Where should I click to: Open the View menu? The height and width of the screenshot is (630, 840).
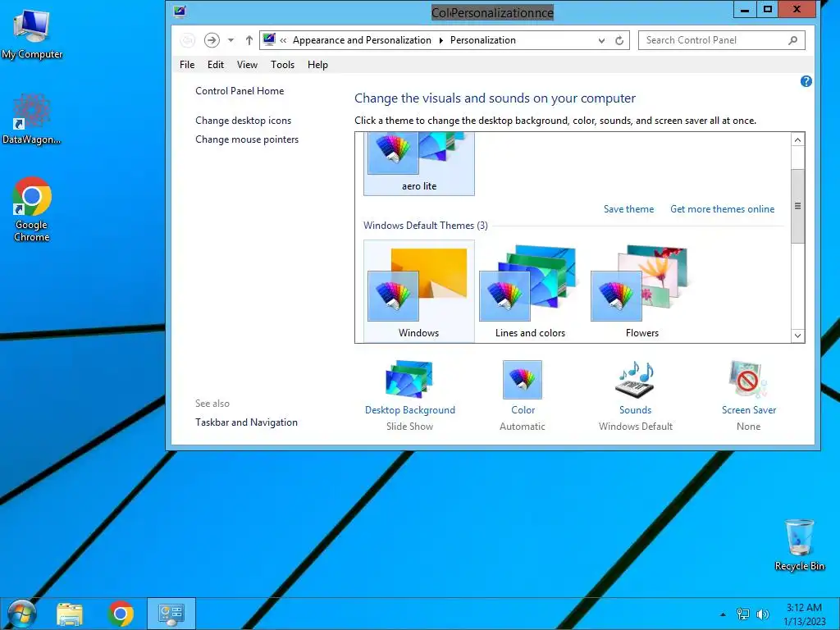click(247, 65)
